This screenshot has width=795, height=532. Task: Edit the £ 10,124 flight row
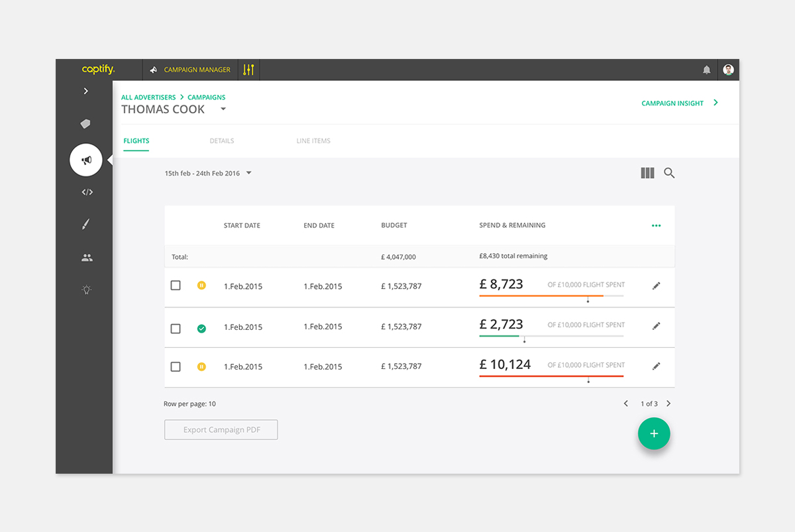click(657, 366)
